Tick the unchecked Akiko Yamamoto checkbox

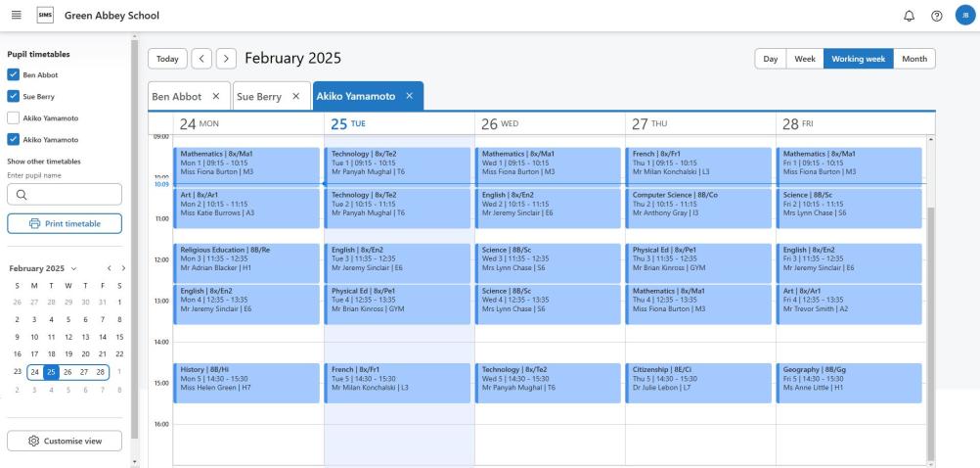[x=13, y=117]
